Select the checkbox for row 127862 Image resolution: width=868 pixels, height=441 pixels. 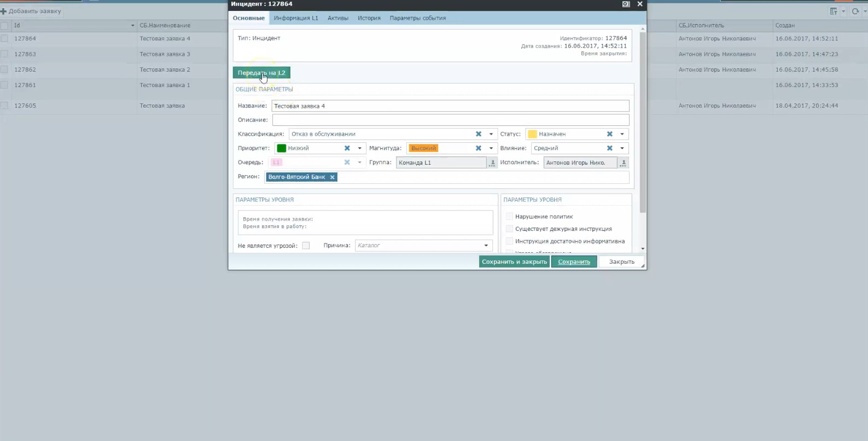4,69
